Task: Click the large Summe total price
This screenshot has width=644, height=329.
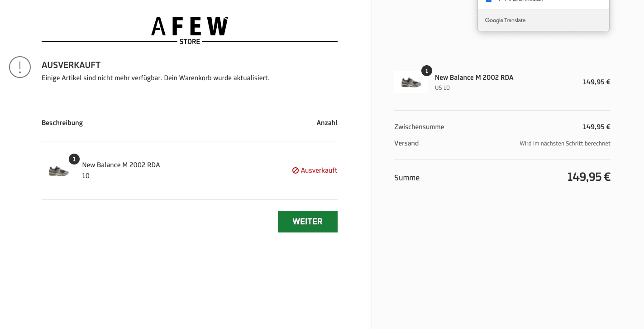Action: tap(588, 177)
